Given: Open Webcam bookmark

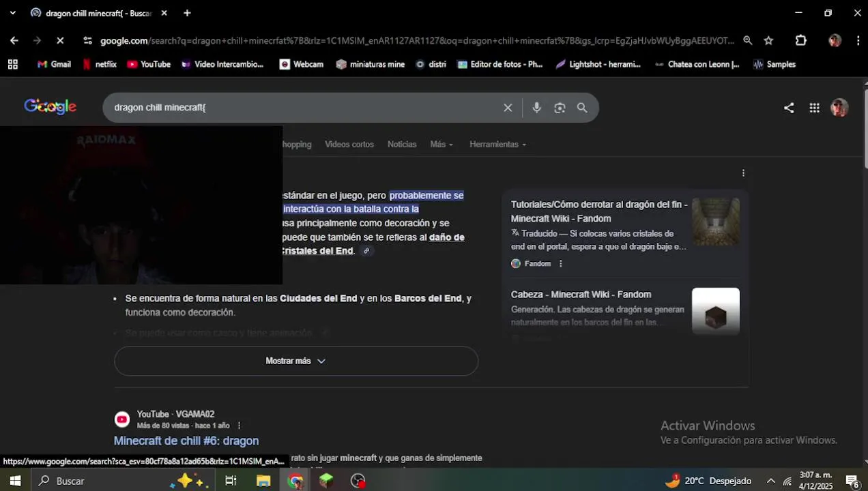Looking at the screenshot, I should (302, 64).
